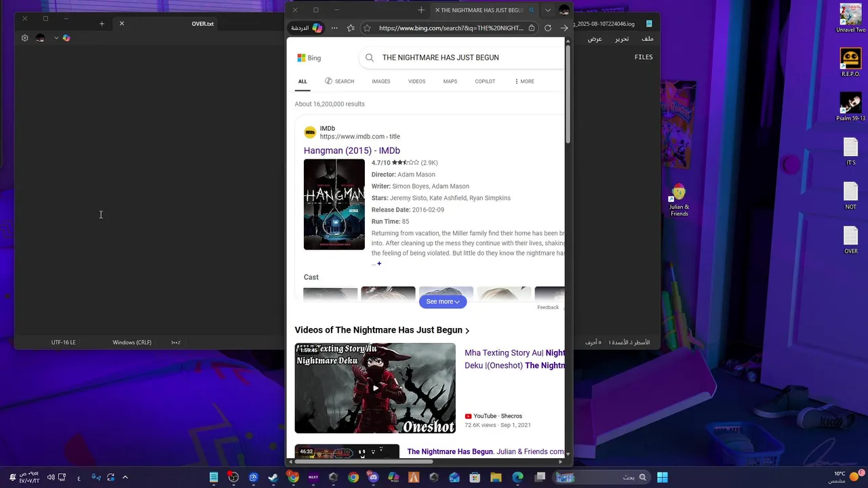The width and height of the screenshot is (868, 488).
Task: Click the forward arrow in Edge toolbar
Action: [x=564, y=28]
